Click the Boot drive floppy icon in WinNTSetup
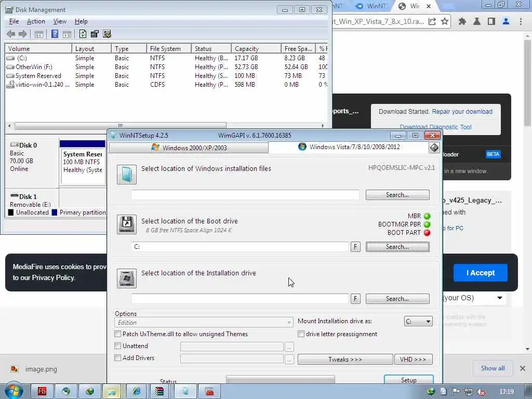532x399 pixels. click(x=127, y=224)
